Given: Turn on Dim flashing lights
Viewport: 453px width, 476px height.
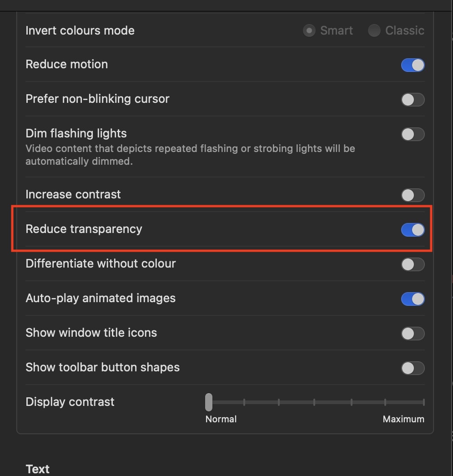Looking at the screenshot, I should pos(413,134).
